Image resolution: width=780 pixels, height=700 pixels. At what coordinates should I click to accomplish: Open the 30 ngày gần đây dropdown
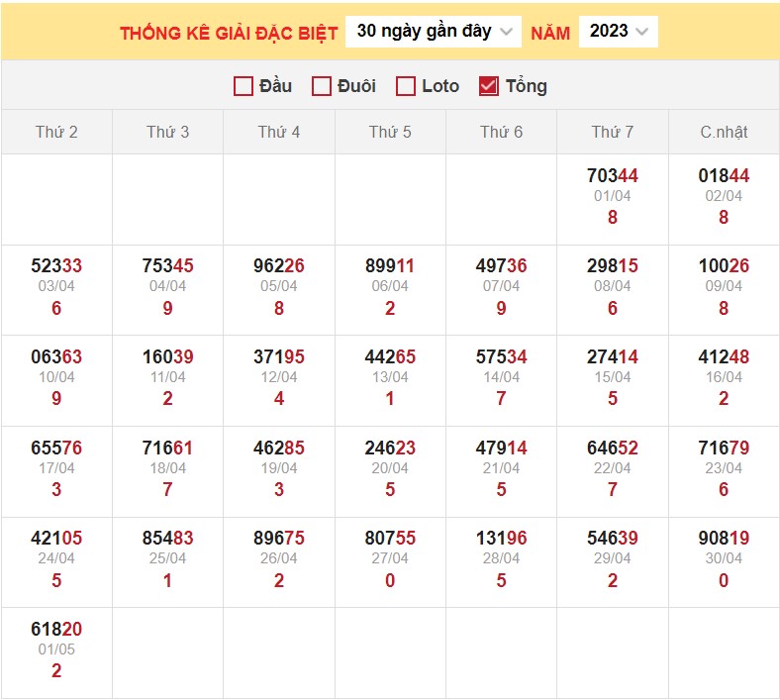(435, 32)
